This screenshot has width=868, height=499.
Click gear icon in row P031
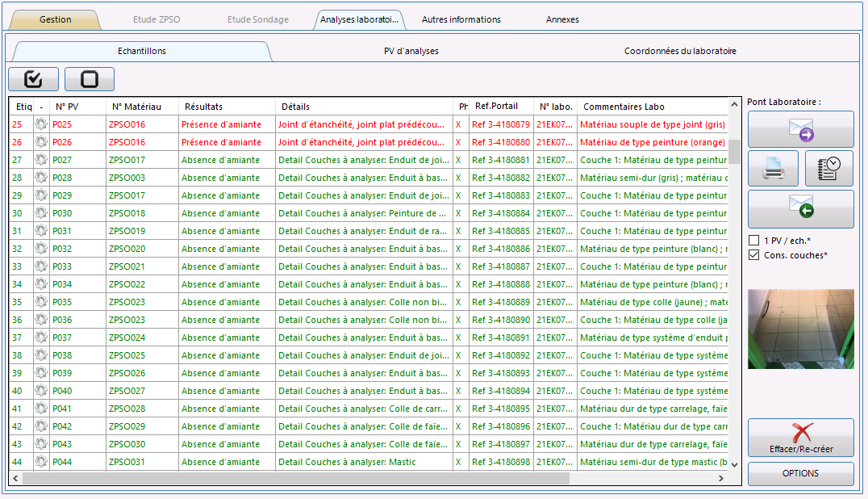(41, 230)
